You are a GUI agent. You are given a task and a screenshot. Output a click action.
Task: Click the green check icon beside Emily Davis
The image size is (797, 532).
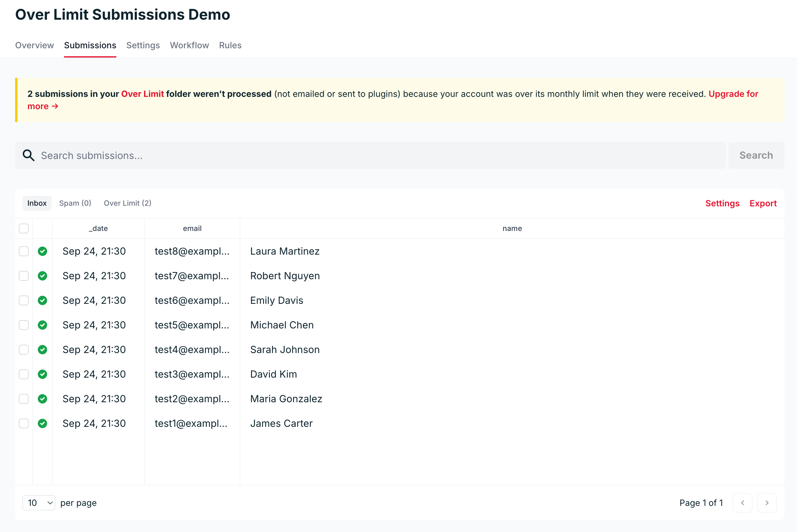(42, 300)
